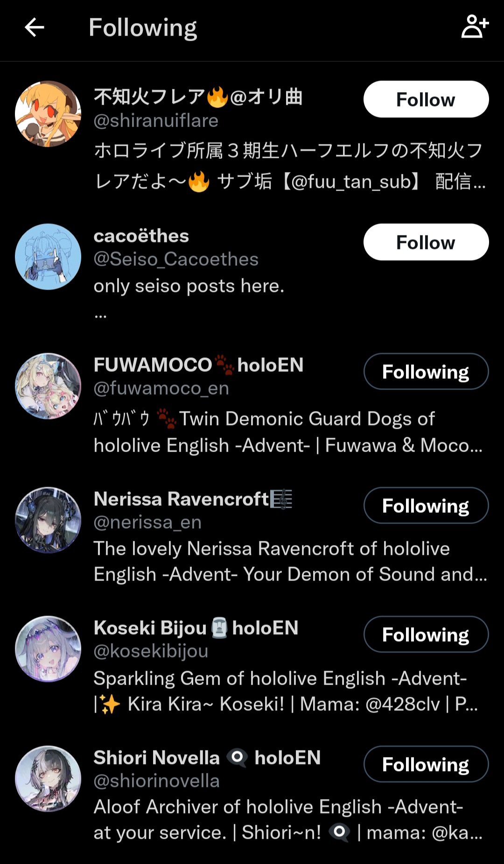Open Shiori Novella holoEN display name

(207, 758)
